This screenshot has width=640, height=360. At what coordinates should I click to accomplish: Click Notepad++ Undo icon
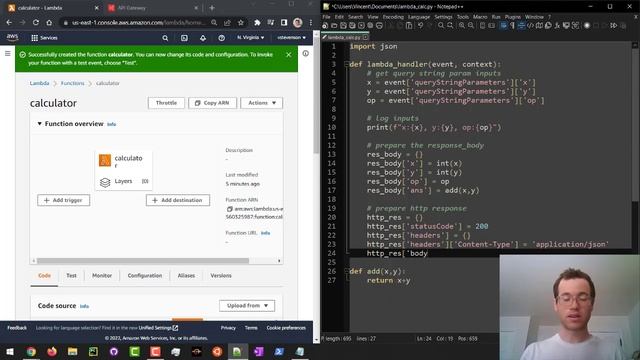coord(420,25)
